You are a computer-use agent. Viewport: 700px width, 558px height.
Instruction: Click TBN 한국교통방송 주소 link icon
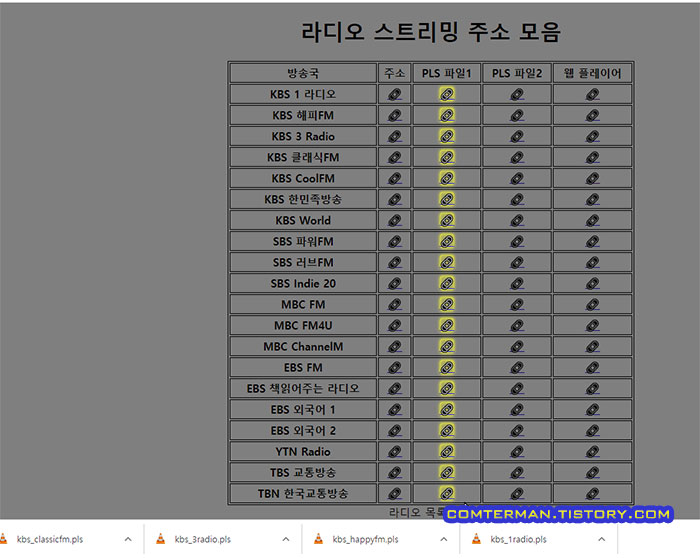point(395,494)
